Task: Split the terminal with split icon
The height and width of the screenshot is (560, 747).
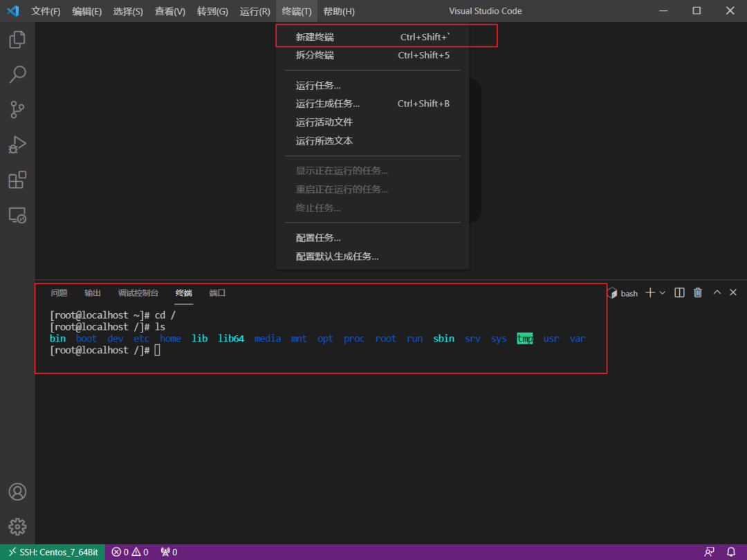Action: coord(679,293)
